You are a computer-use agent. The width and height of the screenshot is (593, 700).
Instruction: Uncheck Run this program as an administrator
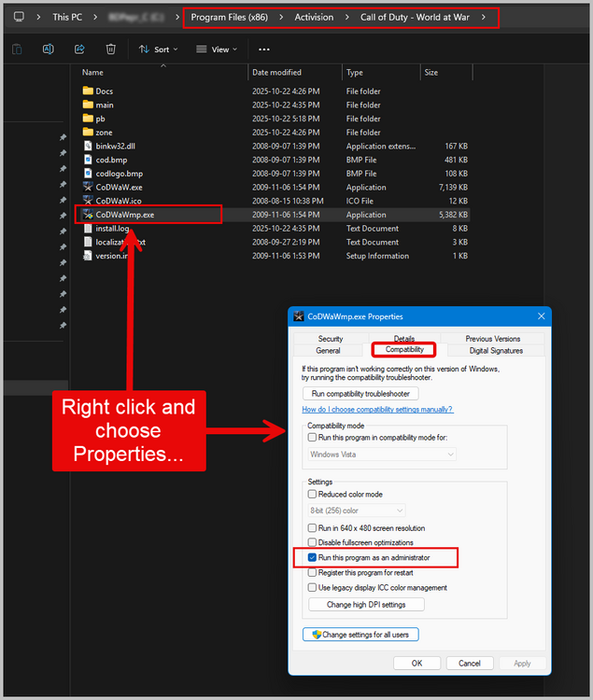313,558
